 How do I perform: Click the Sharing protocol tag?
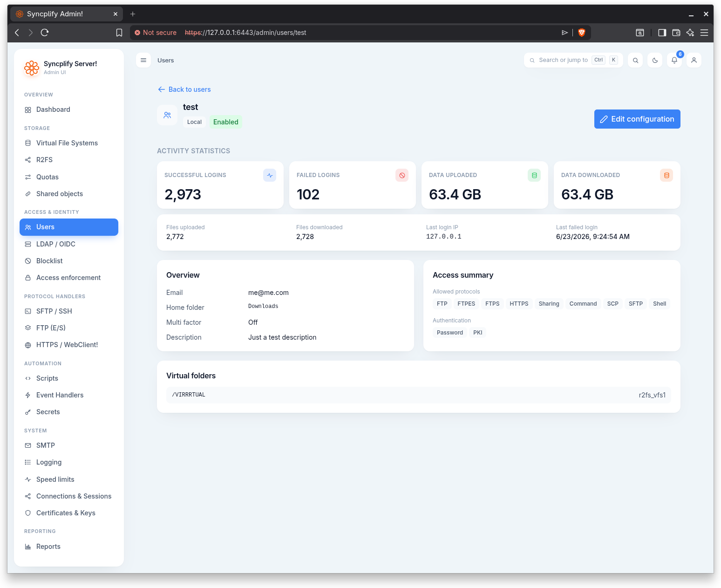549,304
